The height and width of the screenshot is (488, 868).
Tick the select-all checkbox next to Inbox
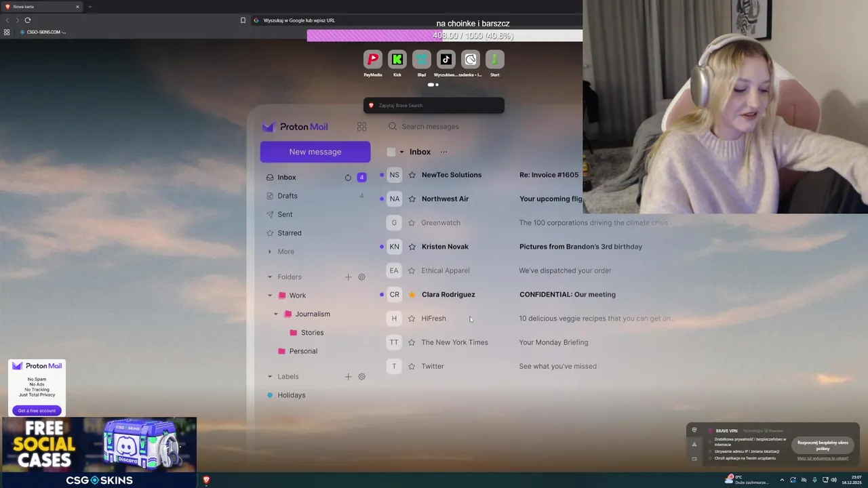click(x=391, y=152)
